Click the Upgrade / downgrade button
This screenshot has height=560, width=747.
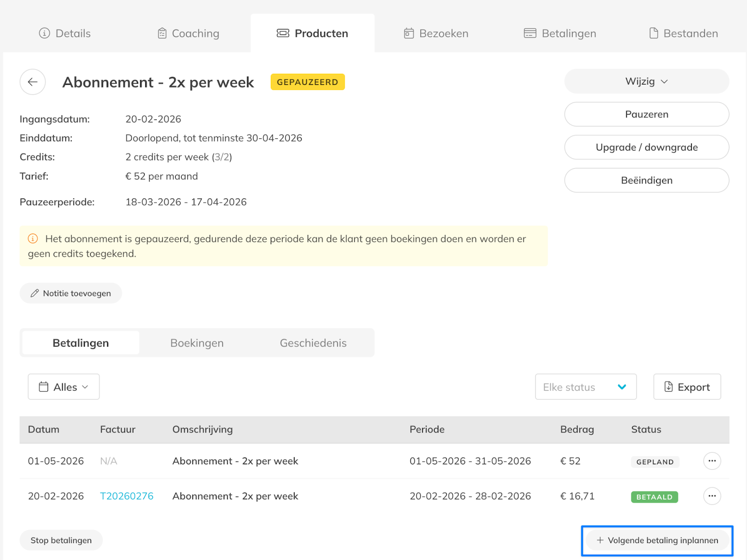coord(646,148)
